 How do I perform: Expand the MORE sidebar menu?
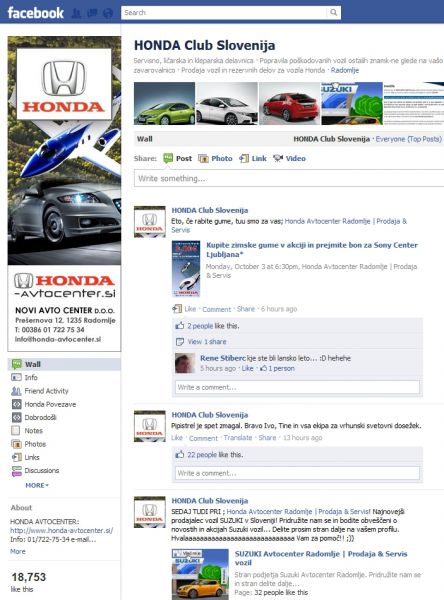tap(37, 485)
